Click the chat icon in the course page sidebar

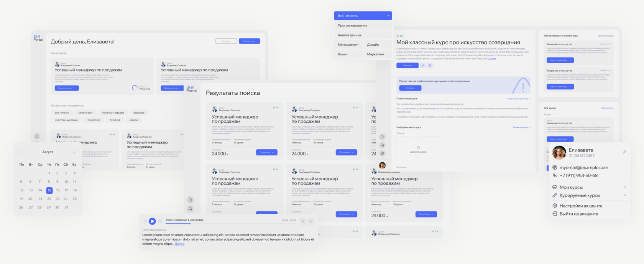[382, 145]
